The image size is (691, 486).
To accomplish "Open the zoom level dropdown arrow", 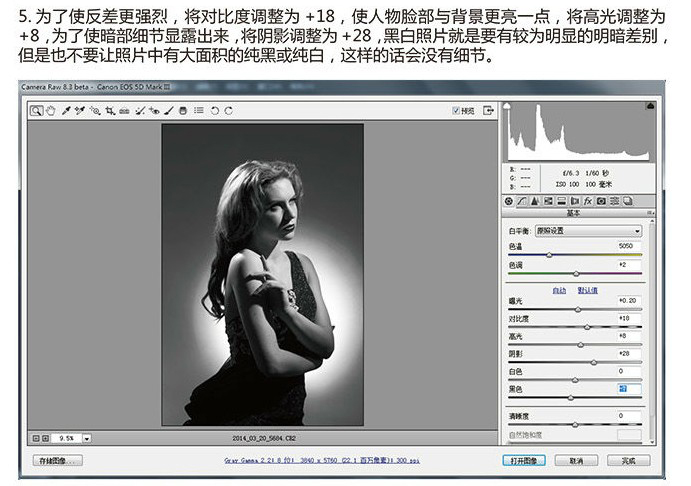I will pyautogui.click(x=87, y=438).
